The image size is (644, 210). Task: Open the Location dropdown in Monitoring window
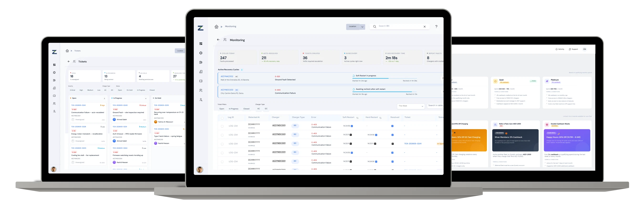353,26
